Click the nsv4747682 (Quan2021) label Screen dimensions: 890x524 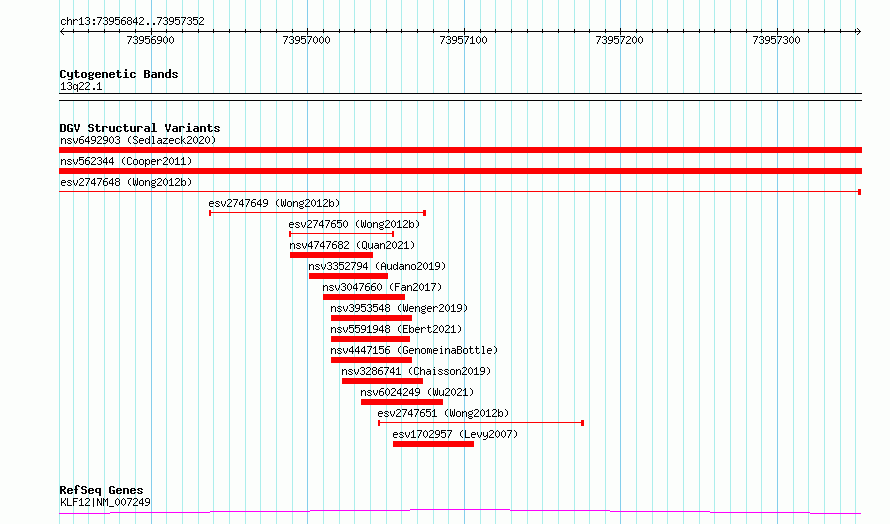coord(352,245)
